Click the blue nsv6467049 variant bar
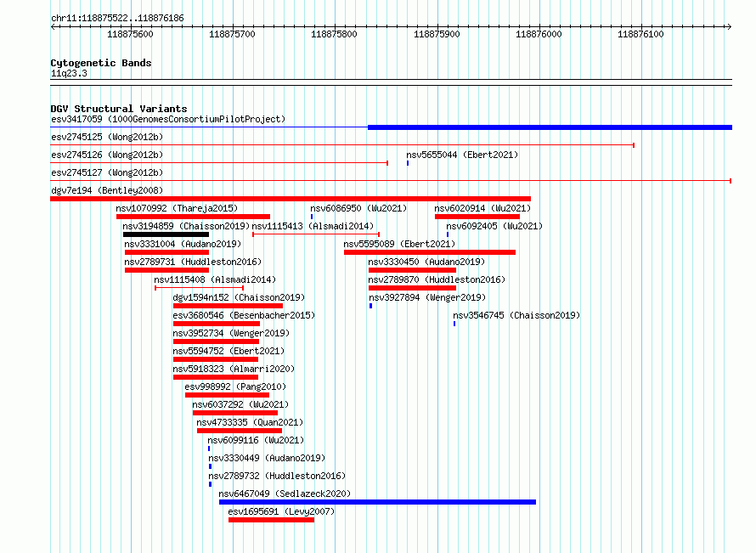Image resolution: width=756 pixels, height=553 pixels. coord(377,502)
